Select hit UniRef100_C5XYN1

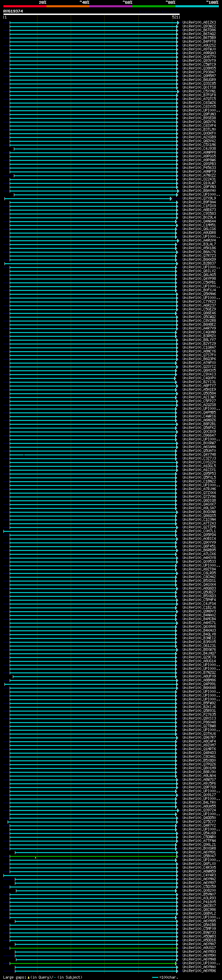click(199, 91)
